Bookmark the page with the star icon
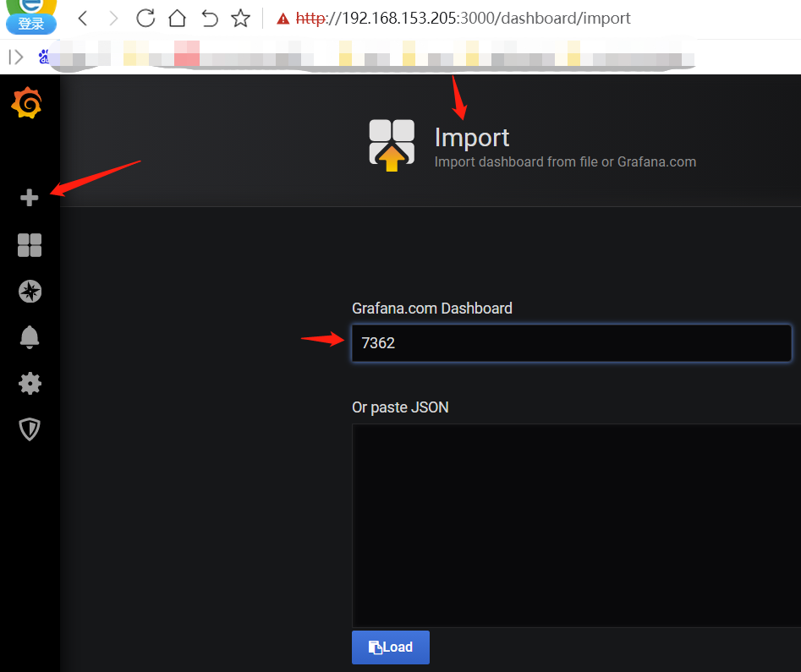801x672 pixels. 240,19
